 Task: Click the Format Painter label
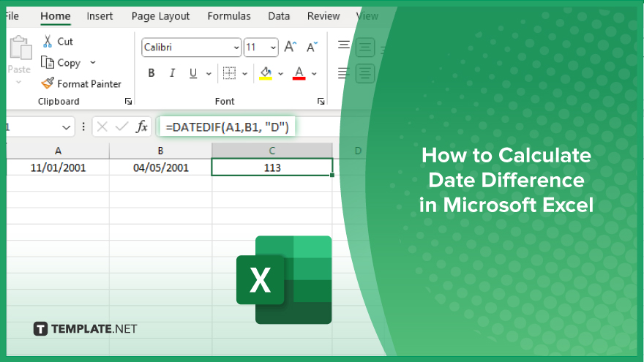[x=89, y=83]
